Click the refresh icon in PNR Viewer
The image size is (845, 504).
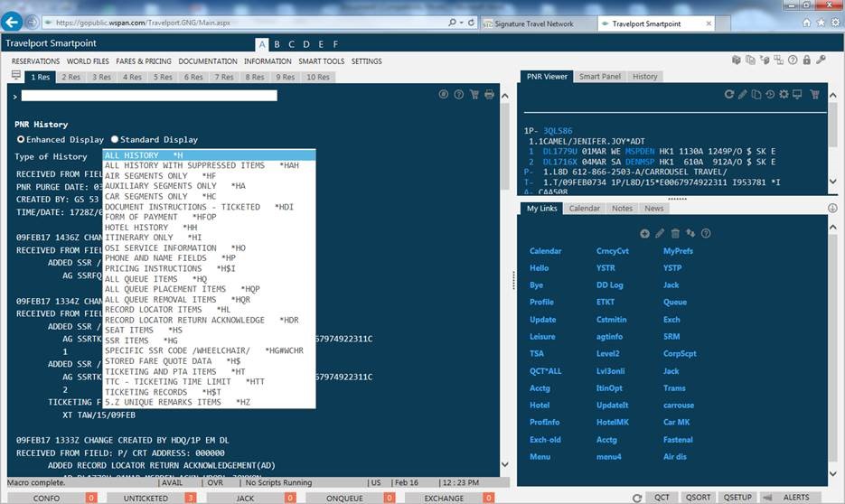[x=729, y=94]
